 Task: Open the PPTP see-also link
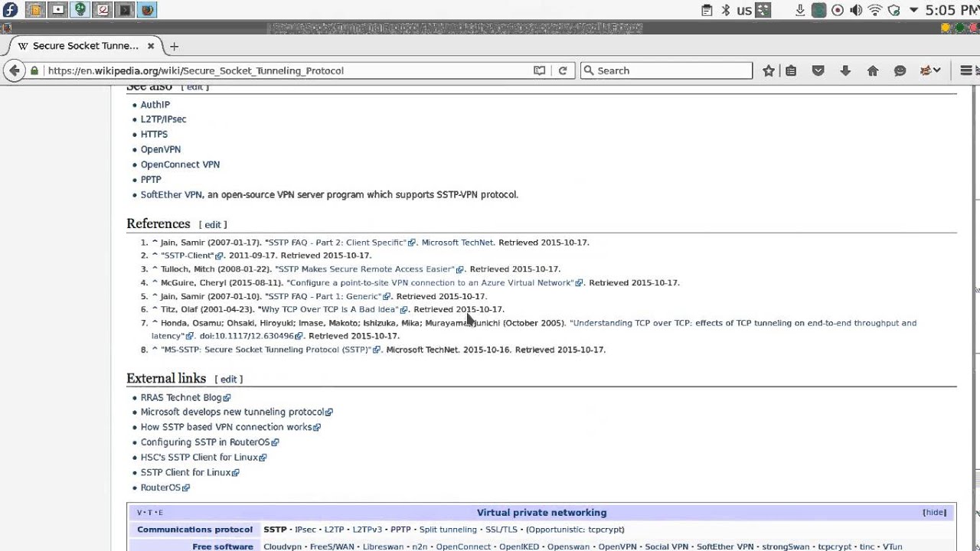(x=151, y=179)
